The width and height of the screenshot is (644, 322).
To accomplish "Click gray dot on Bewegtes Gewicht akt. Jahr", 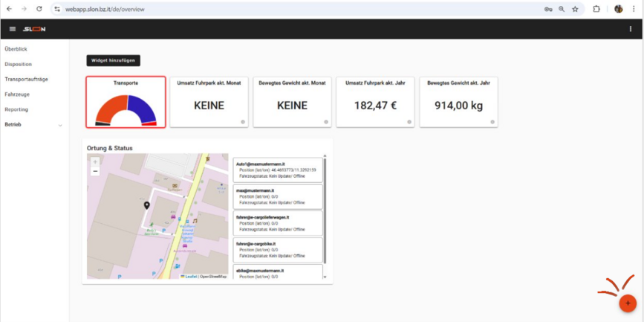I will tap(492, 122).
